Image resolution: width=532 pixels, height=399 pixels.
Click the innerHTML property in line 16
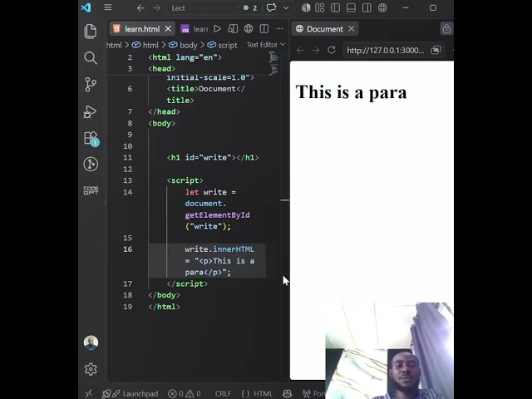(x=234, y=249)
